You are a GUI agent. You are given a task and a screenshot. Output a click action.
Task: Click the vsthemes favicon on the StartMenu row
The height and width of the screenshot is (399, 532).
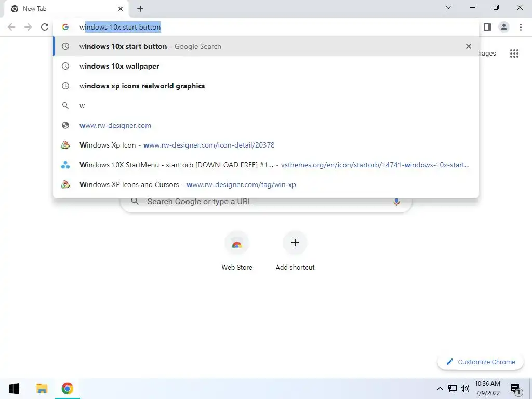(65, 165)
